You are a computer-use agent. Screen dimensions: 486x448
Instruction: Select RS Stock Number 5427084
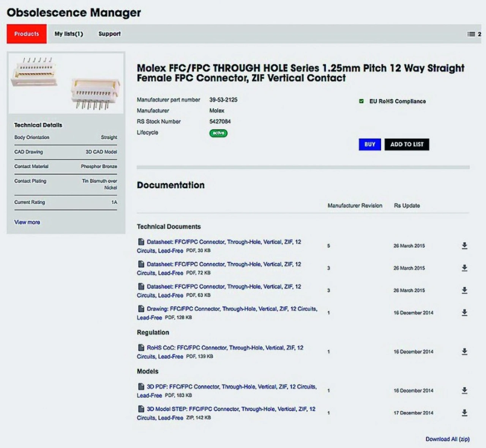point(220,122)
